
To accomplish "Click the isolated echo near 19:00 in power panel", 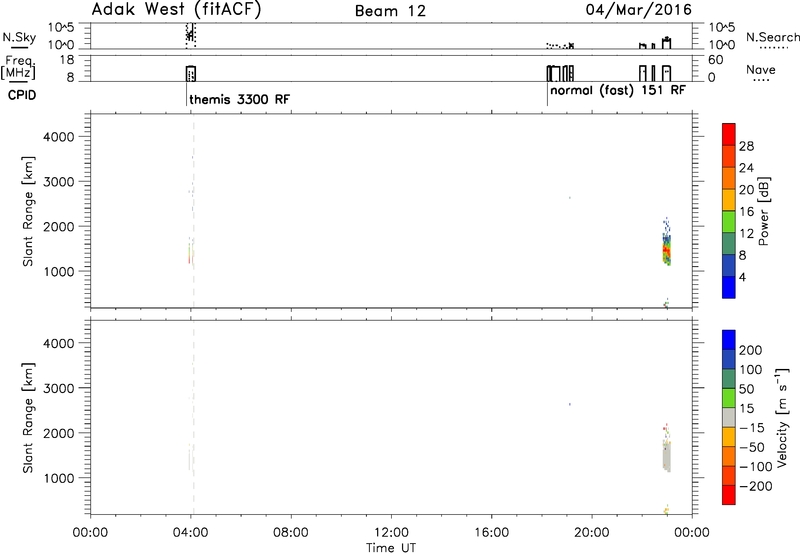I will click(570, 198).
